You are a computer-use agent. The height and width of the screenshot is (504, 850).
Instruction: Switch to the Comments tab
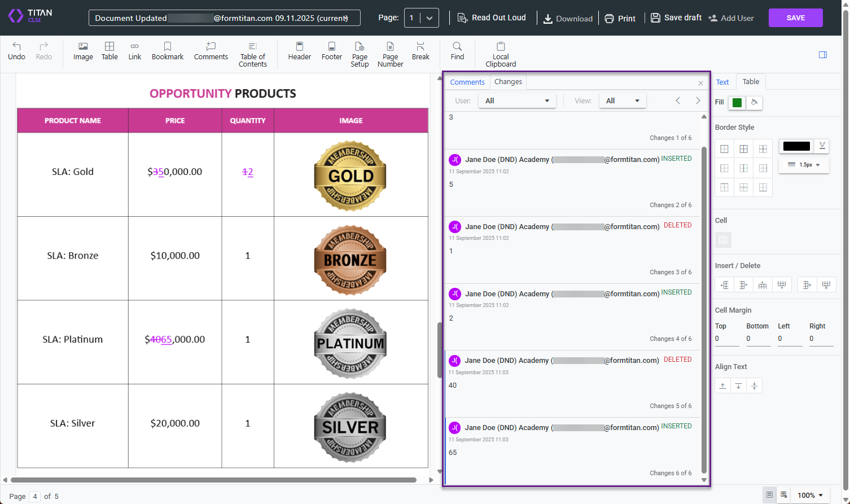point(467,82)
